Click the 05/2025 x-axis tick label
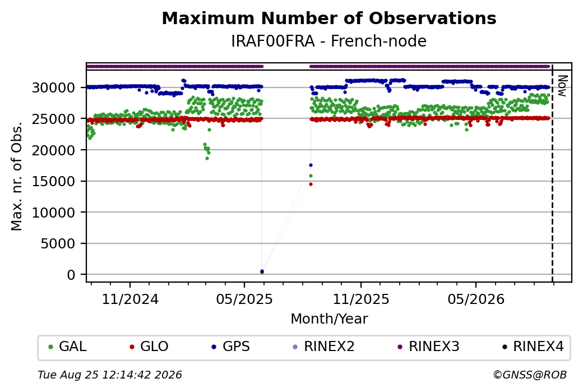Screen dimensions: 583x392 pos(244,299)
